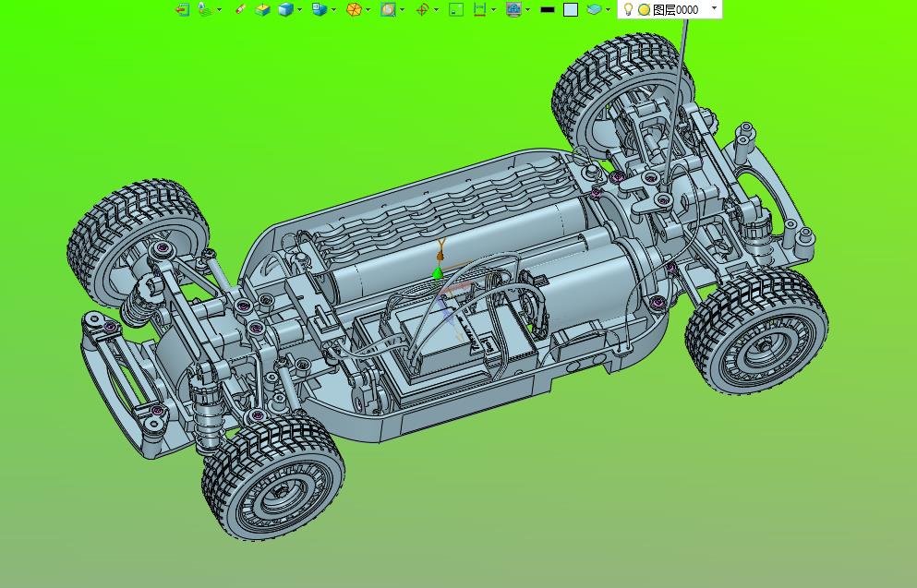The width and height of the screenshot is (917, 588).
Task: Click the red crosshair target icon
Action: (422, 9)
